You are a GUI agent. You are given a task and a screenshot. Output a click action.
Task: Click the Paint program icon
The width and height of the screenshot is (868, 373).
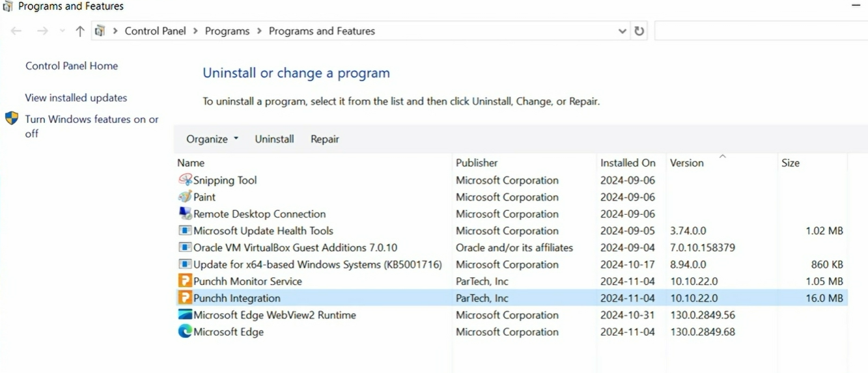(185, 197)
